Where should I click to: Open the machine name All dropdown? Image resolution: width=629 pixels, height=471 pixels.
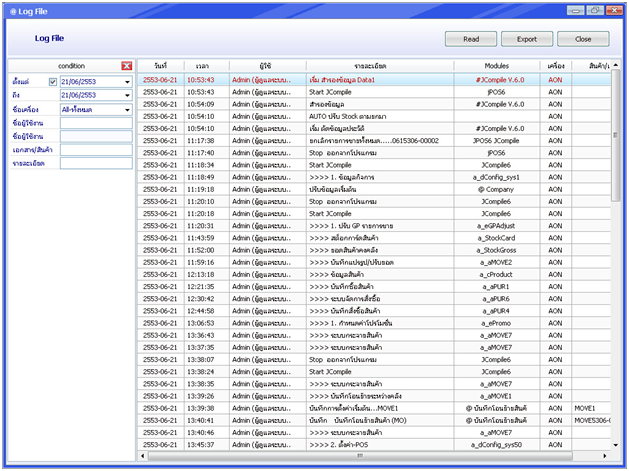[x=127, y=110]
